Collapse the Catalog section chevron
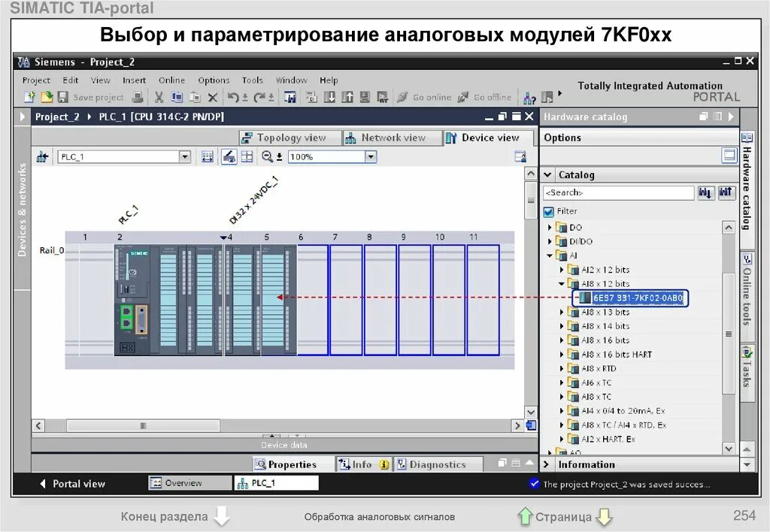The width and height of the screenshot is (770, 532). [x=547, y=175]
